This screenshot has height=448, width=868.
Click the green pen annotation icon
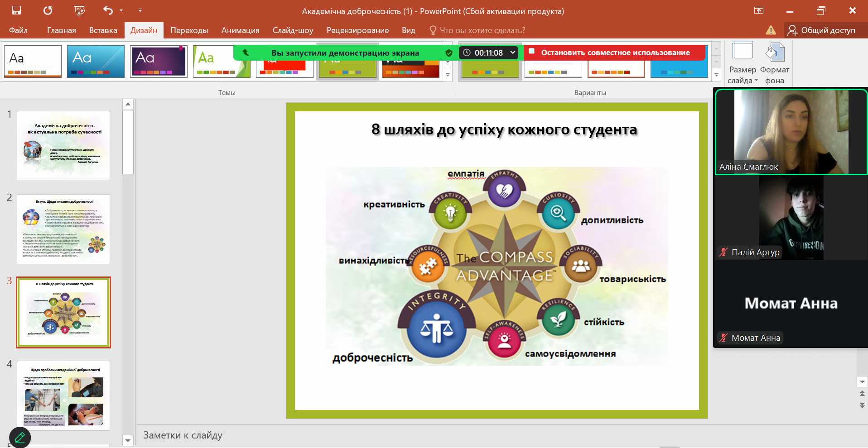coord(20,437)
